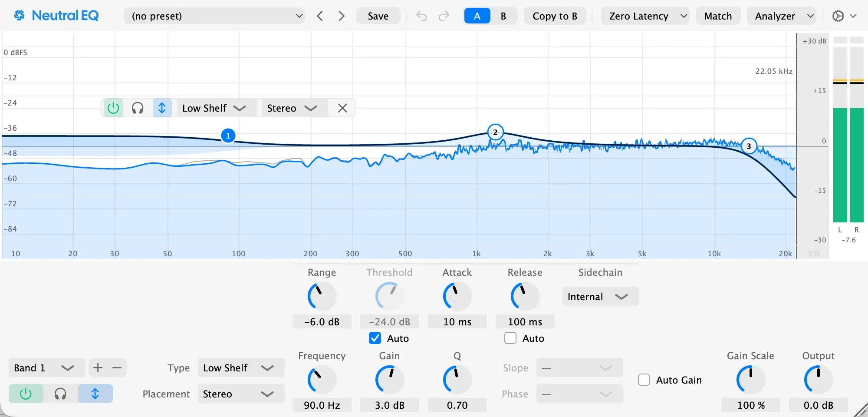Viewport: 868px width, 417px height.
Task: Switch to state B
Action: (x=503, y=16)
